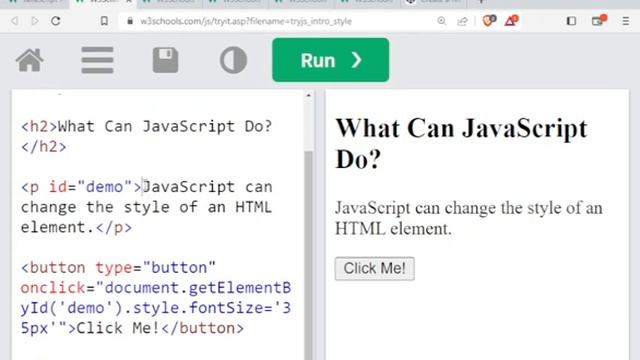Click the <button type="button" code line
Viewport: 640px width, 360px height.
click(118, 268)
